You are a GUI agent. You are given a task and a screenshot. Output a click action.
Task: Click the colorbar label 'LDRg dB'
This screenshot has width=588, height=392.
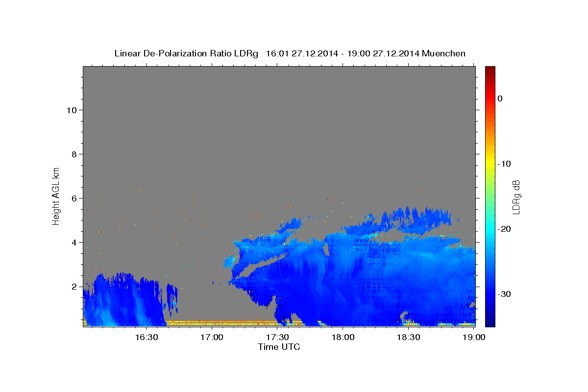(515, 197)
